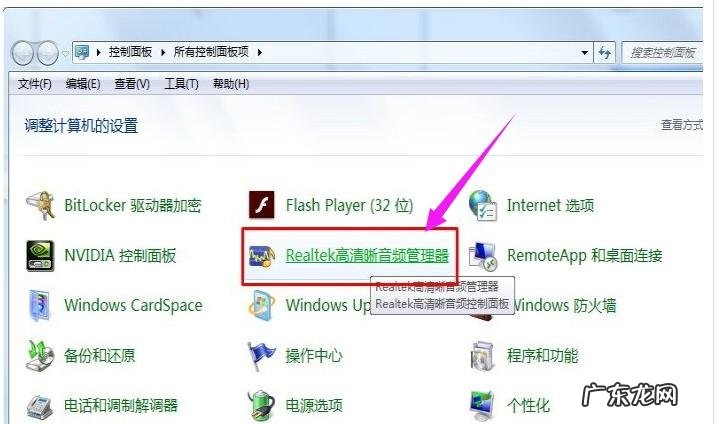
Task: Click the Realtek audio manager icon
Action: point(262,256)
